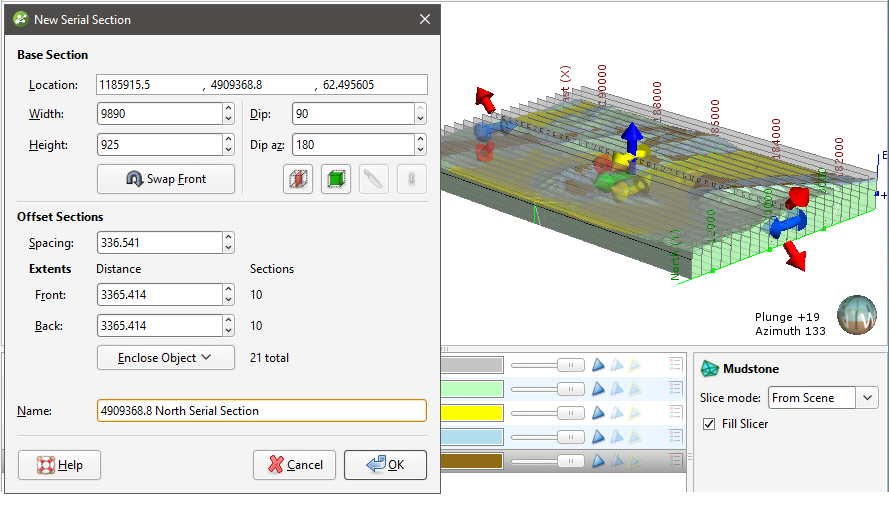Toggle yellow-green triangle on light blue row
Screen dimensions: 889x506
pyautogui.click(x=635, y=437)
